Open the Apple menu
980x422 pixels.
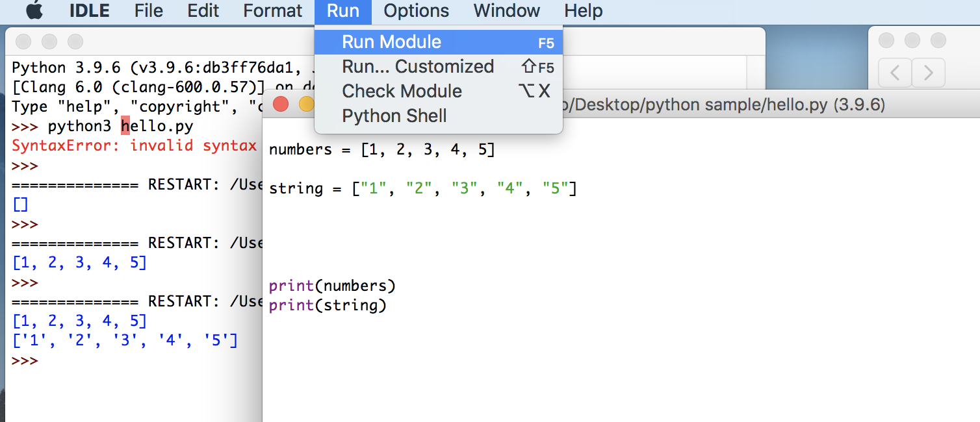[34, 10]
